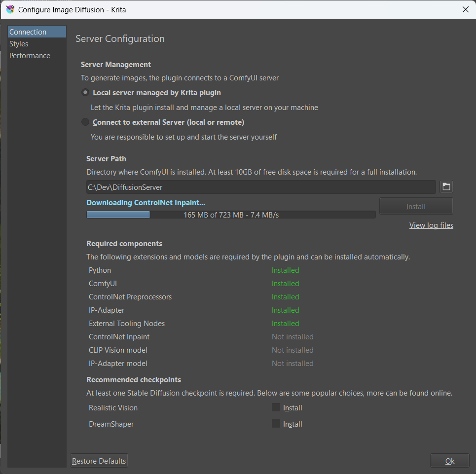
Task: Click the ControlNet Inpaint download progress bar
Action: pyautogui.click(x=231, y=215)
